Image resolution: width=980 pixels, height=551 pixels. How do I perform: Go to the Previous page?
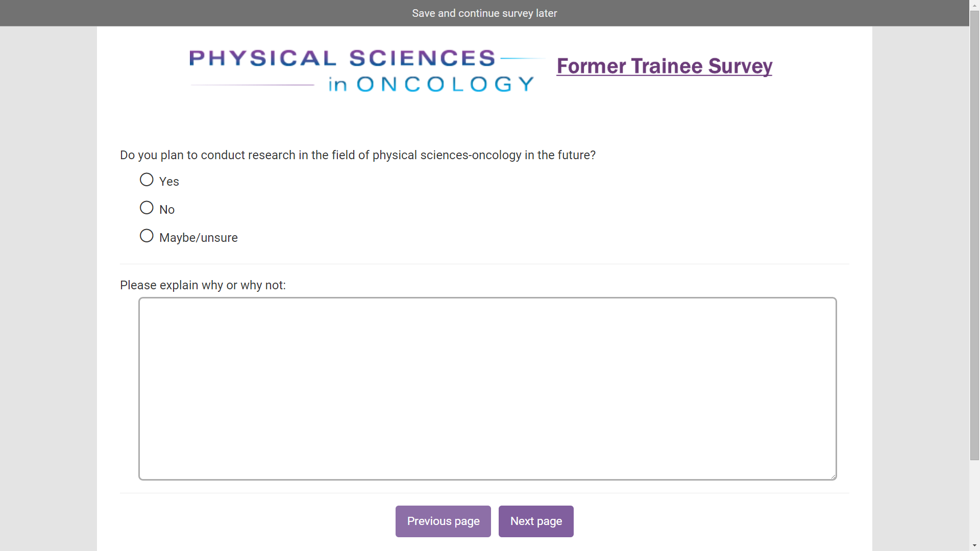(443, 521)
